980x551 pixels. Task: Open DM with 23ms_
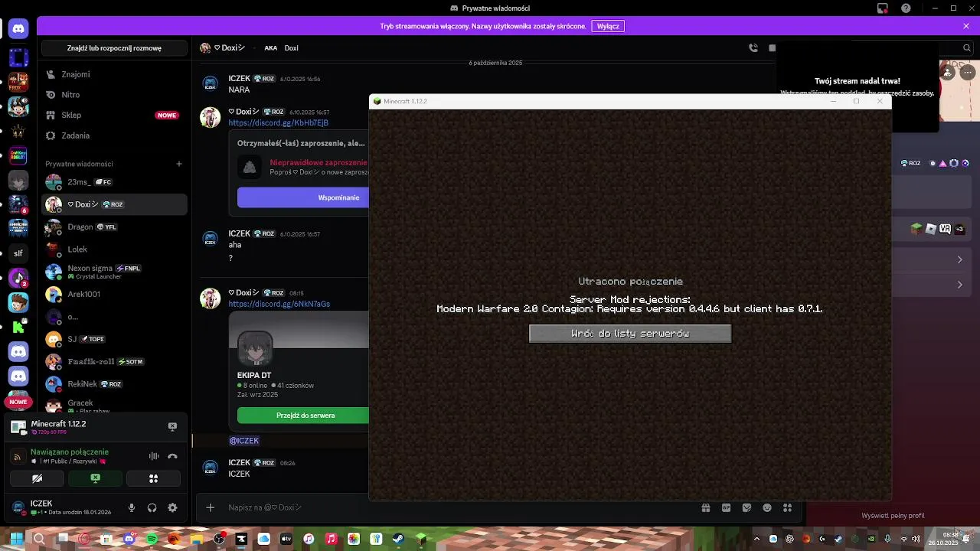114,182
